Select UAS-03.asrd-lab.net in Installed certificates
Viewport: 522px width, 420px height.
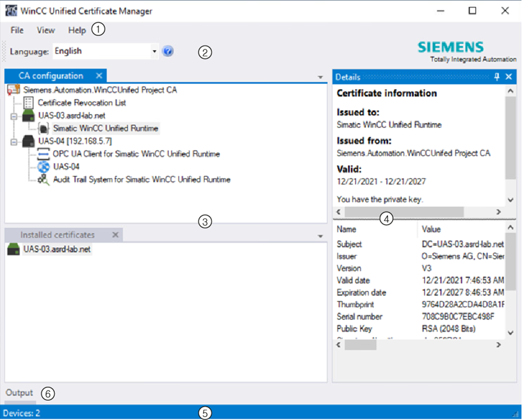tap(56, 249)
